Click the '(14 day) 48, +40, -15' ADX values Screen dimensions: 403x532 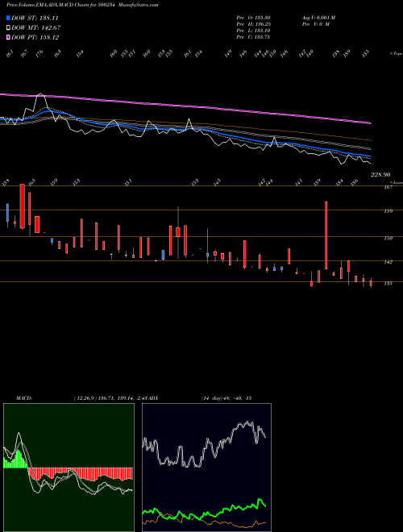click(x=226, y=398)
